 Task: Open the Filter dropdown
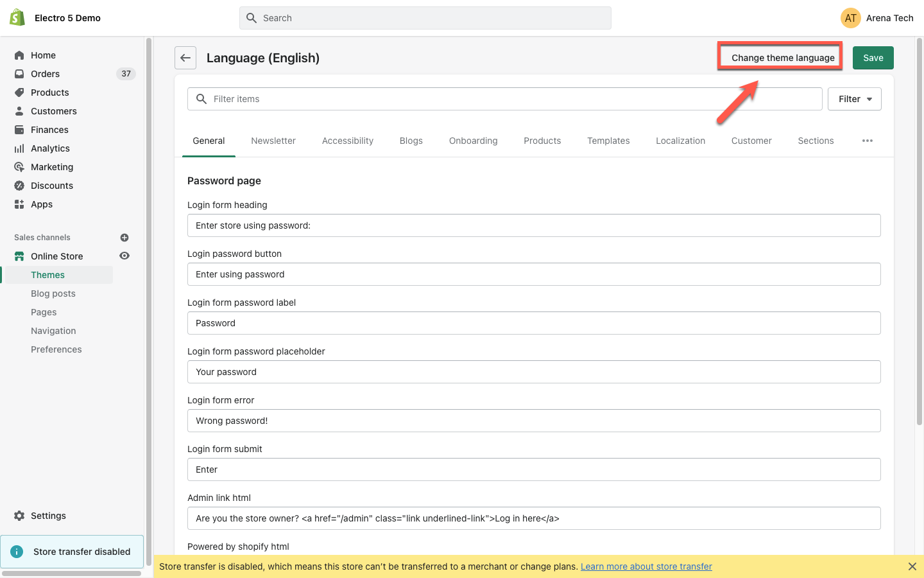click(x=855, y=99)
